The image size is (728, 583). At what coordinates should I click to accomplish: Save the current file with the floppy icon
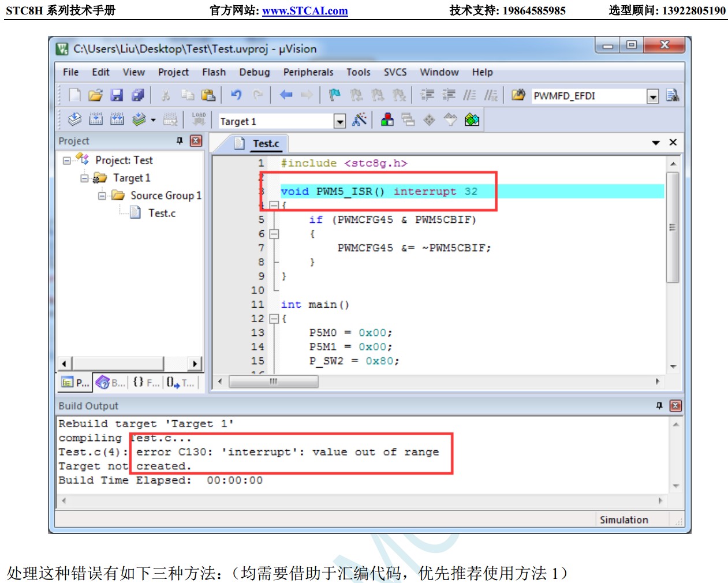117,95
